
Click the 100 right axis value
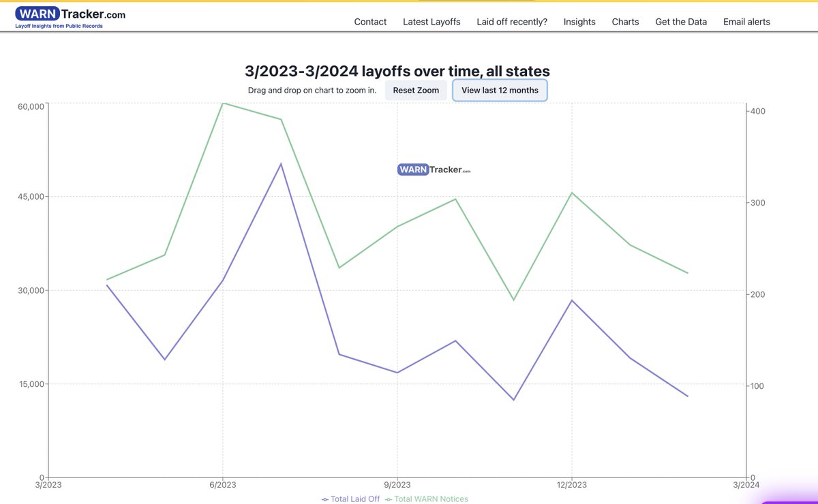tap(758, 386)
